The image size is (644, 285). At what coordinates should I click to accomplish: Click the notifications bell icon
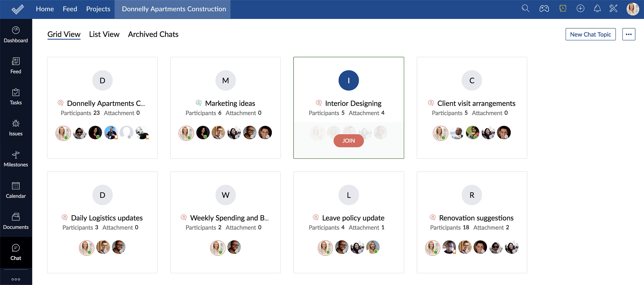tap(597, 9)
